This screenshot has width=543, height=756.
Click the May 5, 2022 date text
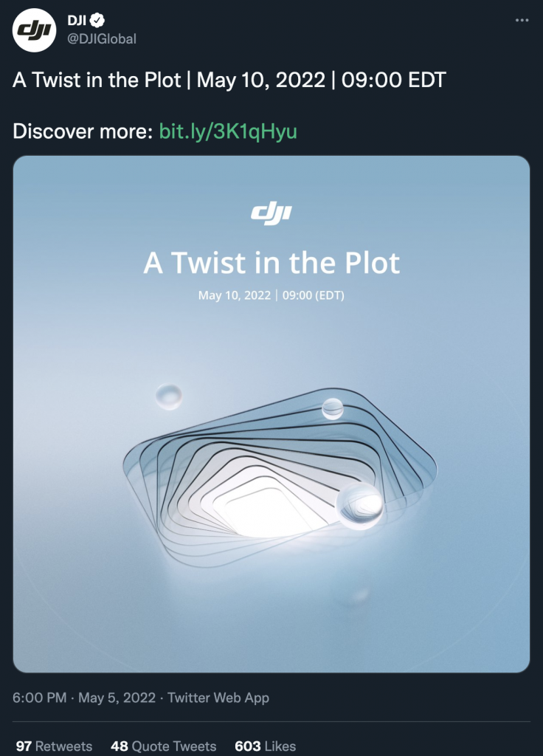click(x=117, y=698)
